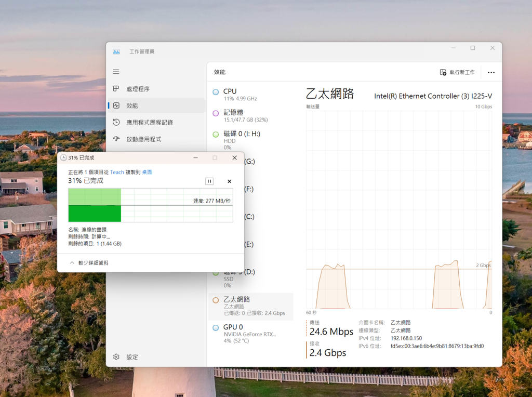Click the 傳送 24.6 Mbps send value

pos(331,332)
